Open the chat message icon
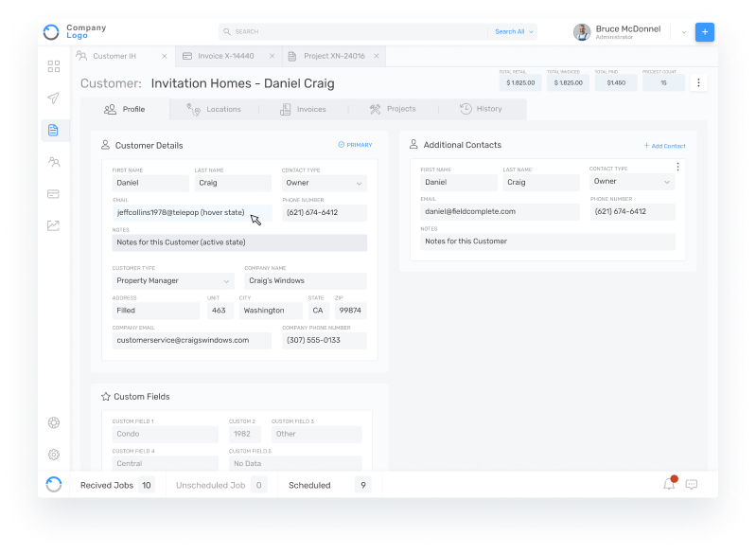756x554 pixels. 692,484
